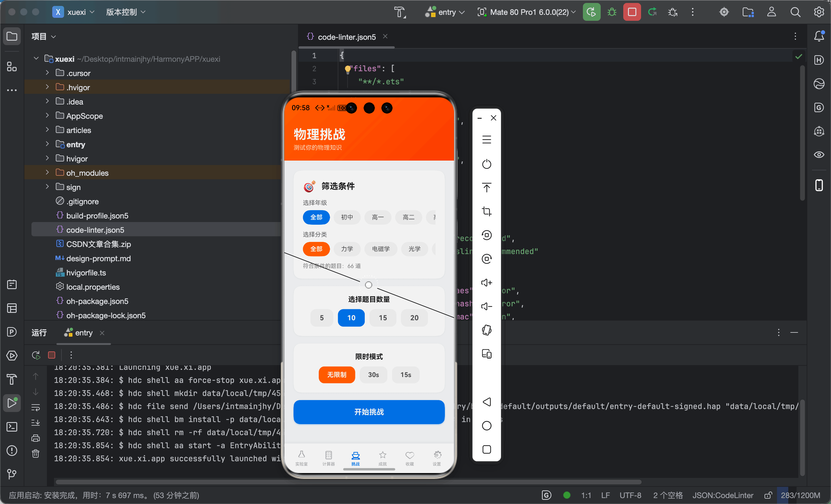
Task: Open 成就 tab in app
Action: [383, 459]
